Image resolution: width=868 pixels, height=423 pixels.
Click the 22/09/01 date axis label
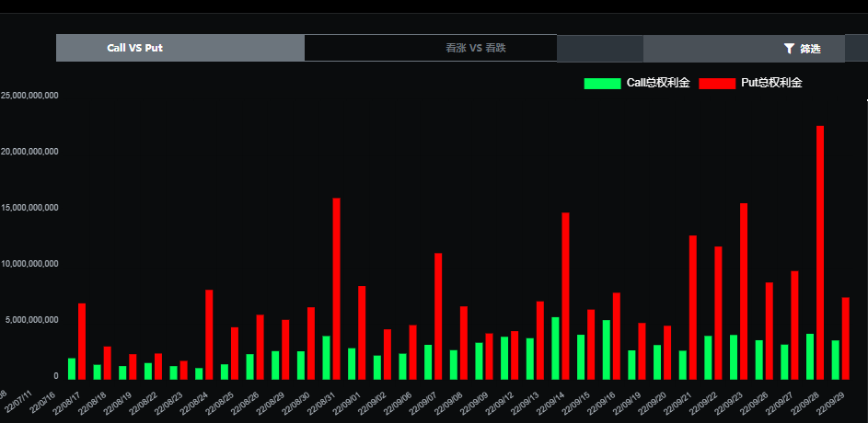pyautogui.click(x=348, y=404)
